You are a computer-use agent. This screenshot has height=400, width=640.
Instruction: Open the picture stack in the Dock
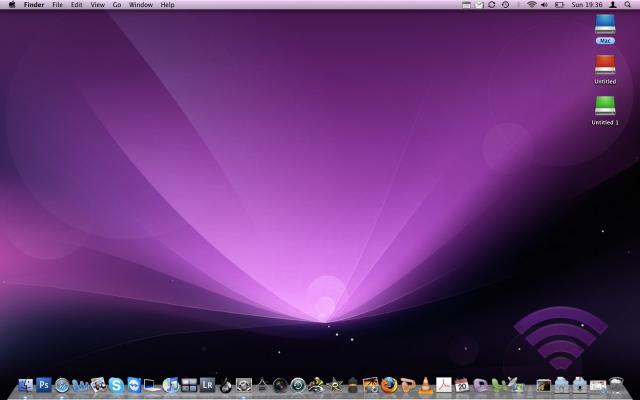[x=544, y=385]
